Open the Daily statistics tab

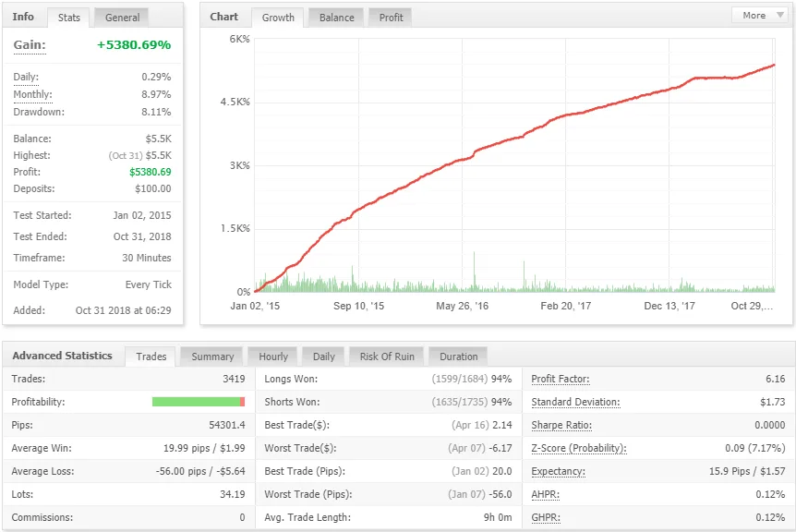tap(323, 357)
